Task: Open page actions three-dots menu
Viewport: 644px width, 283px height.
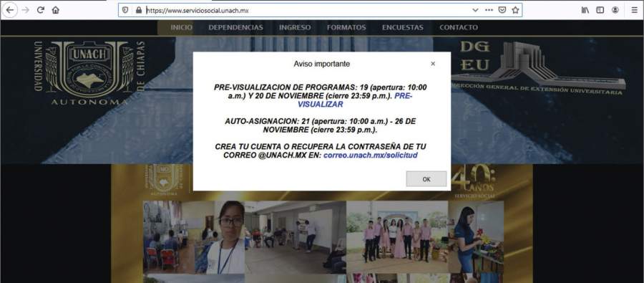Action: [489, 10]
